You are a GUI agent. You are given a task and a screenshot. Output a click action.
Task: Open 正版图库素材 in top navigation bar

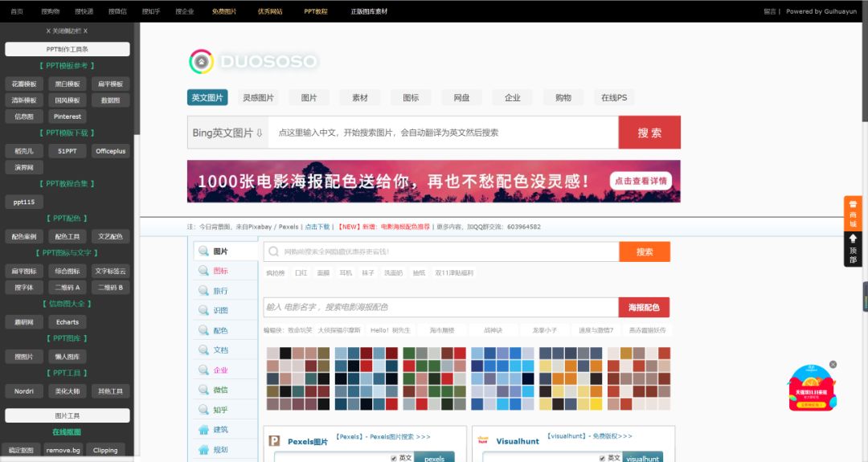click(x=369, y=11)
